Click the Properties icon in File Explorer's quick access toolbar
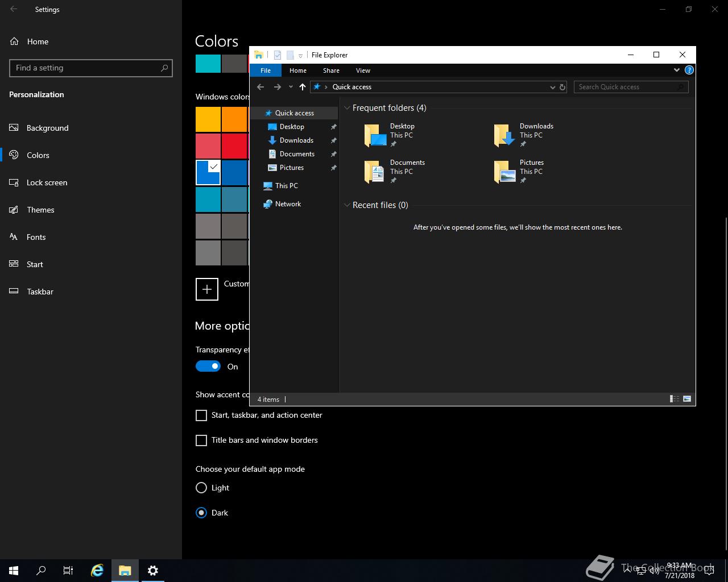The width and height of the screenshot is (728, 582). (278, 55)
